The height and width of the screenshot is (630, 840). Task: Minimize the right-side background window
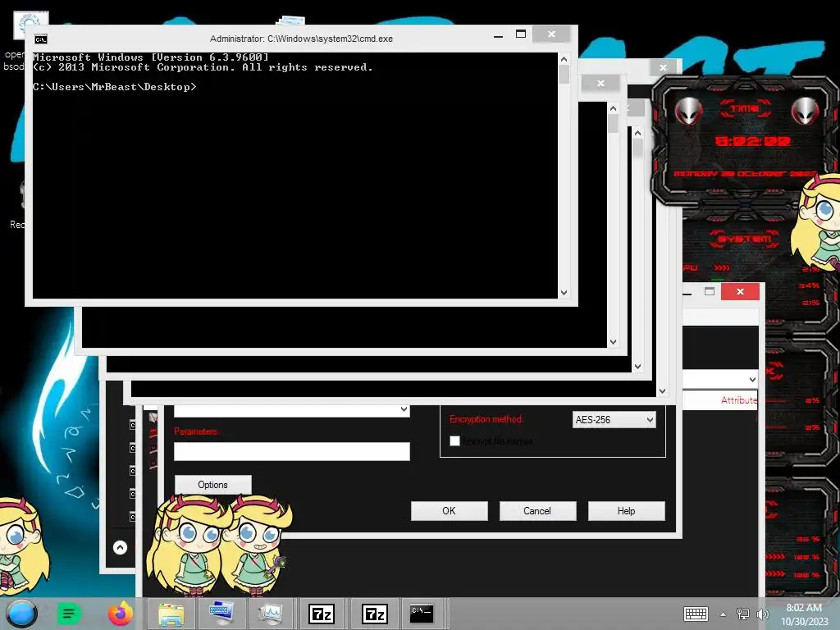coord(688,293)
